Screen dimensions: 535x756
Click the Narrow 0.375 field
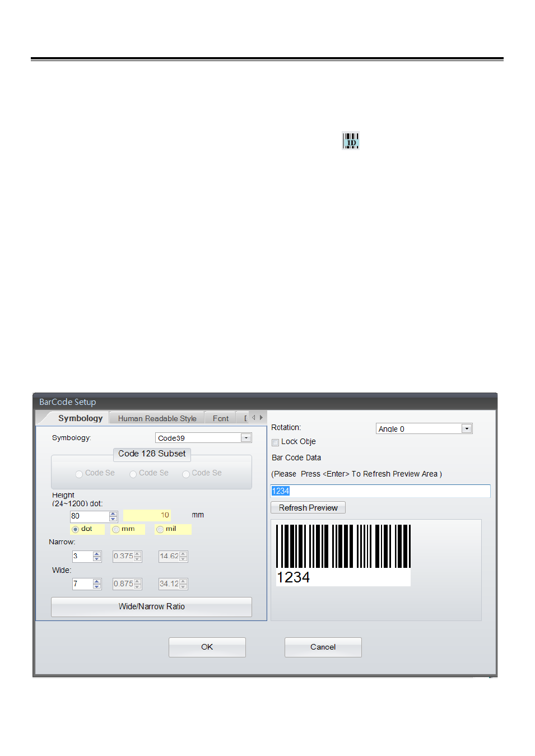(123, 556)
